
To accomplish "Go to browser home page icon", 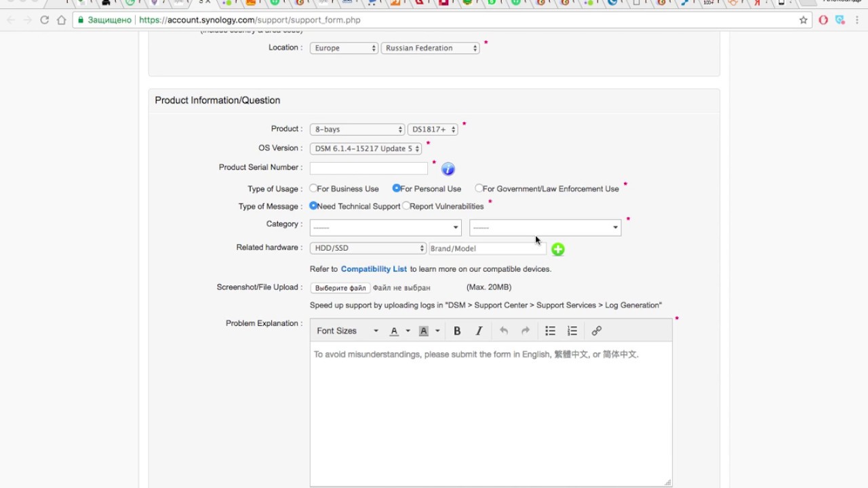I will click(62, 20).
